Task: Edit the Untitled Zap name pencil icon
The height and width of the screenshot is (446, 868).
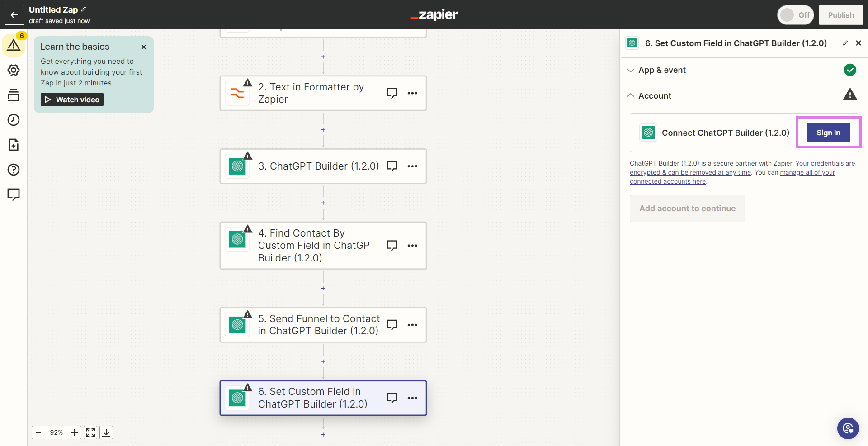Action: 84,9
